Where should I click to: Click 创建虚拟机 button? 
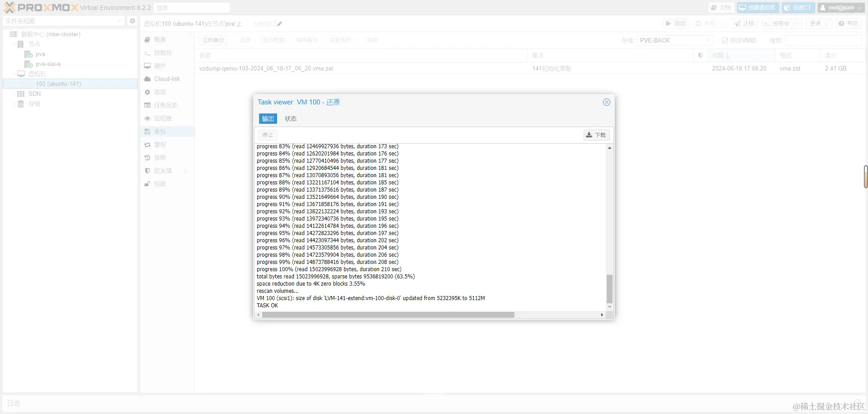tap(758, 8)
